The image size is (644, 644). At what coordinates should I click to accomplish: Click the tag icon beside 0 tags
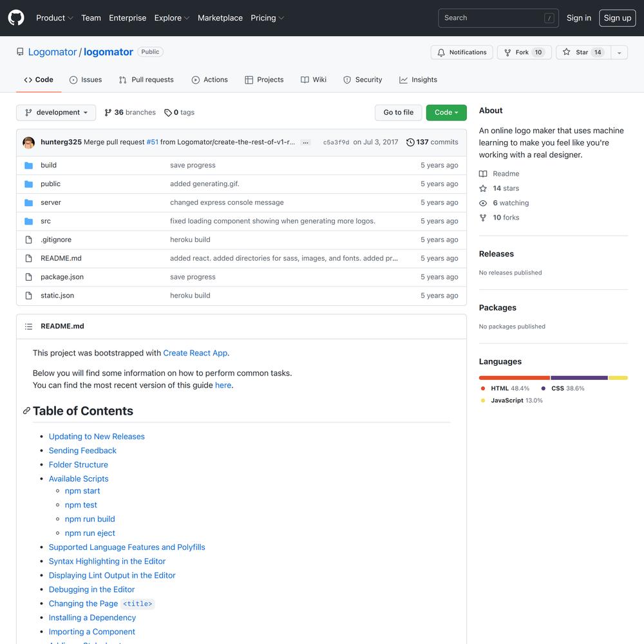[167, 113]
